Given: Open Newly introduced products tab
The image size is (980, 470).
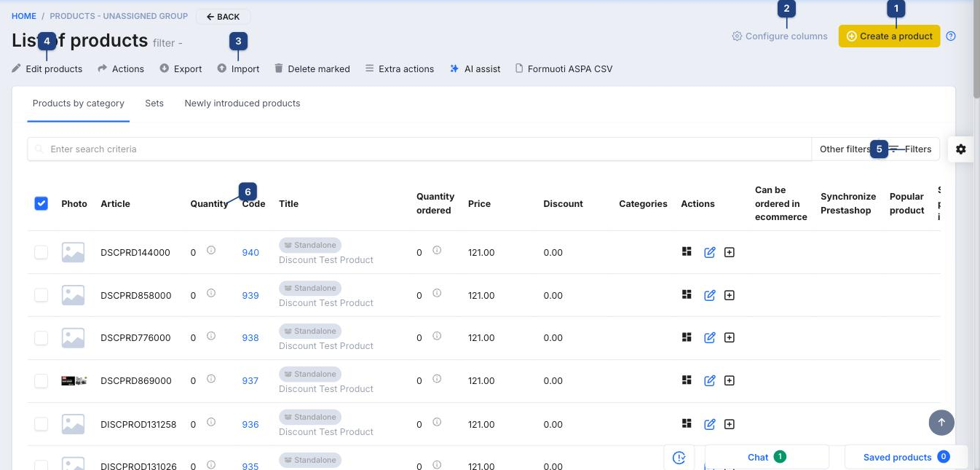Looking at the screenshot, I should point(242,103).
